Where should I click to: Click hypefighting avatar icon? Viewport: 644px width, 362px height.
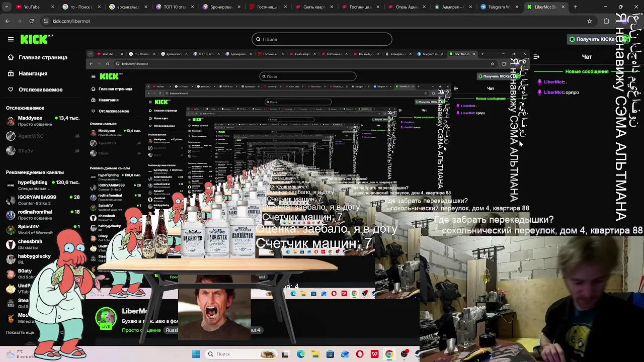11,185
